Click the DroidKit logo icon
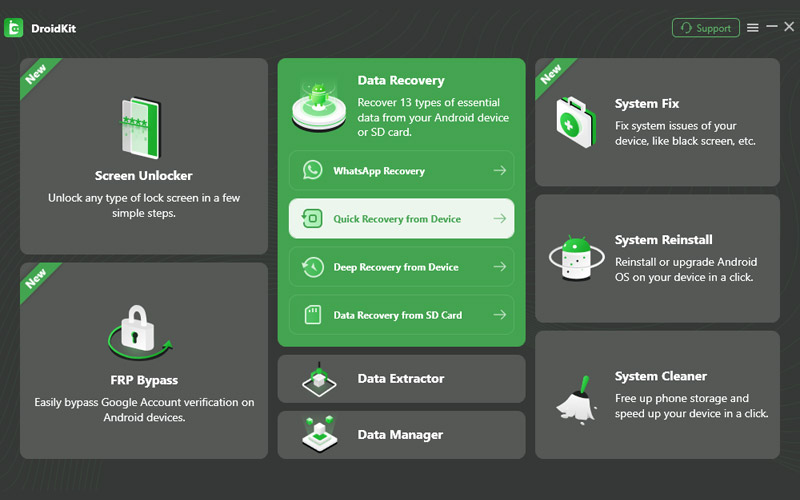Image resolution: width=800 pixels, height=500 pixels. (x=14, y=28)
